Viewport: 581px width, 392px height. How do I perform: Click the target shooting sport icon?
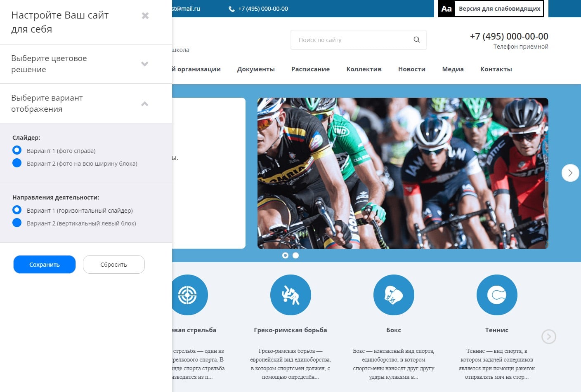coord(188,295)
